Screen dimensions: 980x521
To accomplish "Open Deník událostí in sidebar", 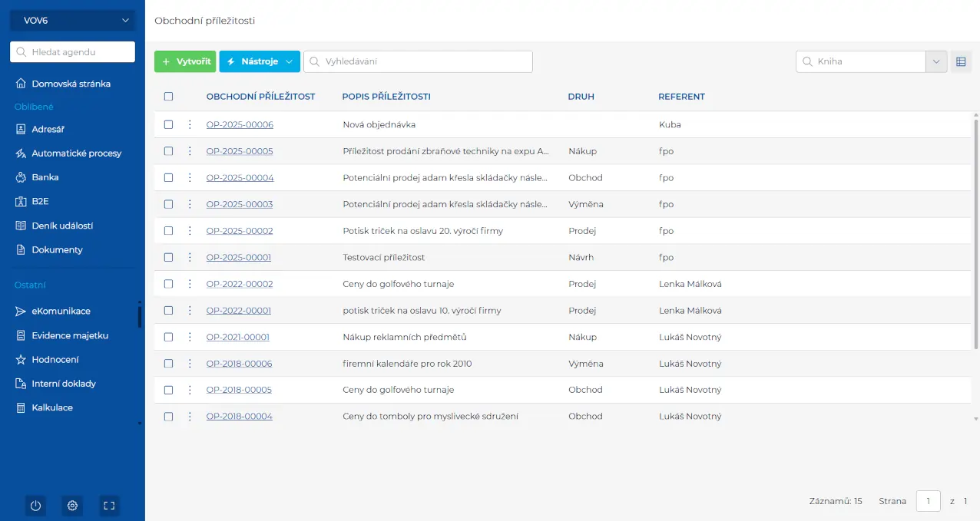I will point(62,226).
